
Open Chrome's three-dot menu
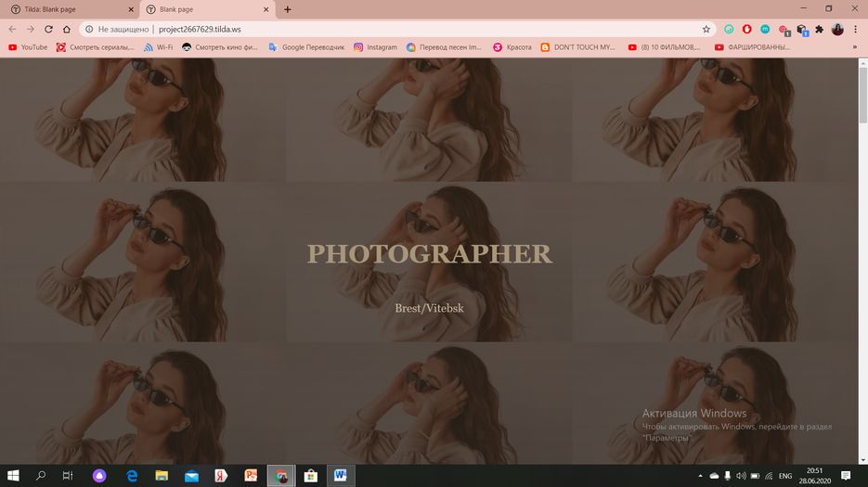pyautogui.click(x=855, y=30)
